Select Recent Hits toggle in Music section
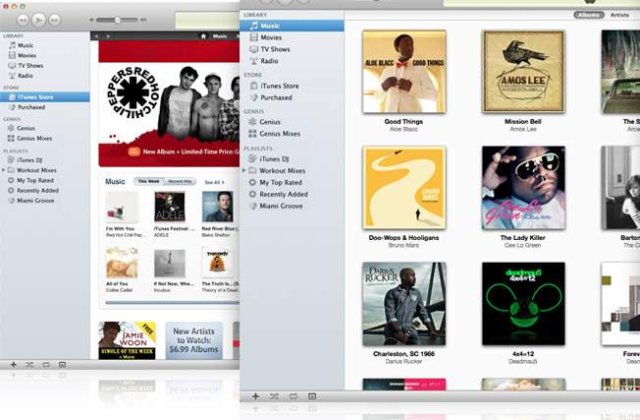Screen dimensions: 640x420 (180, 181)
